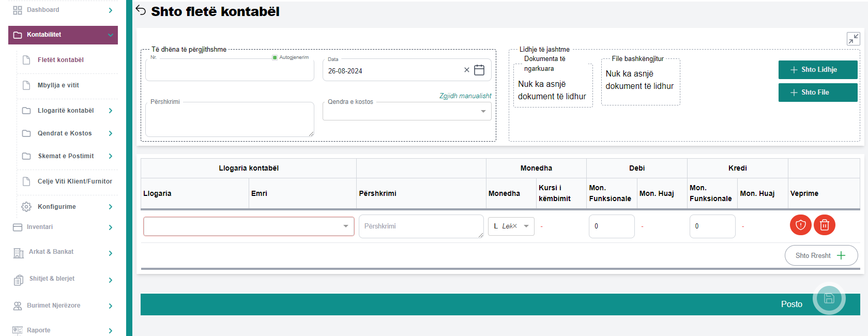This screenshot has height=336, width=868.
Task: Expand the Llogaritë kontabël submenu
Action: tap(111, 111)
